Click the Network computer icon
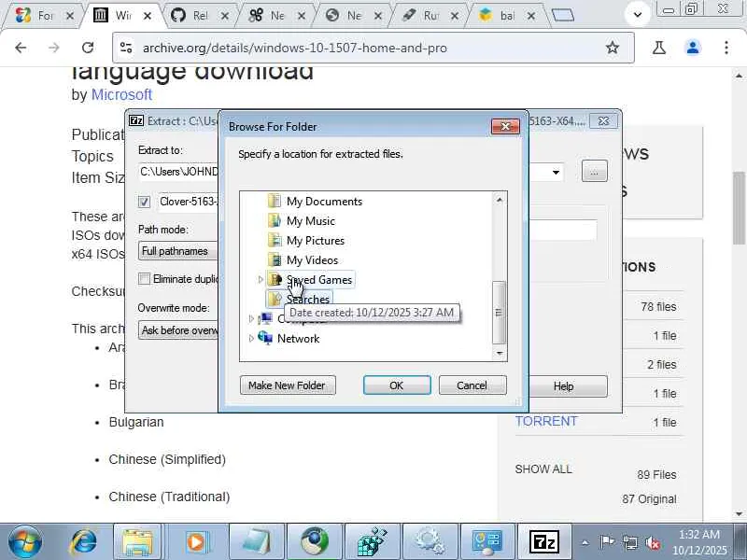The height and width of the screenshot is (560, 747). point(265,338)
